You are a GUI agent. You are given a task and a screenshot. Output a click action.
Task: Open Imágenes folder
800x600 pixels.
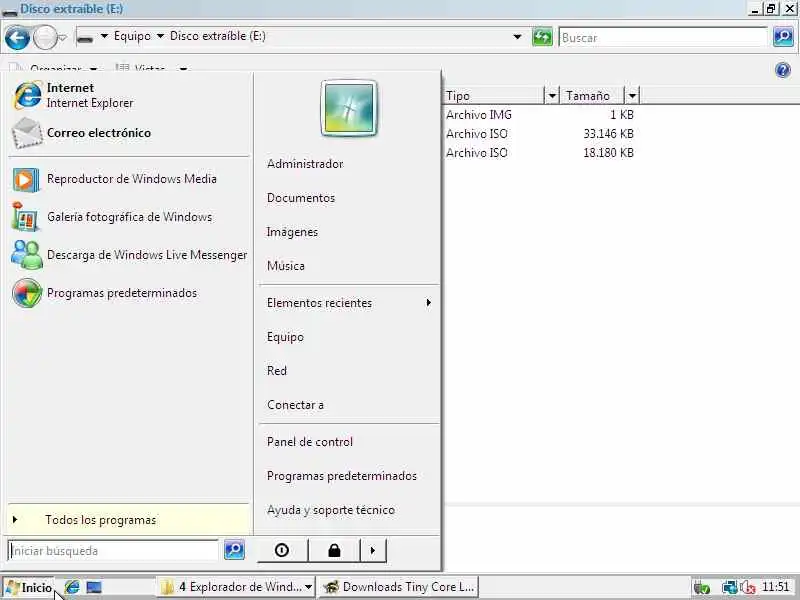coord(292,232)
